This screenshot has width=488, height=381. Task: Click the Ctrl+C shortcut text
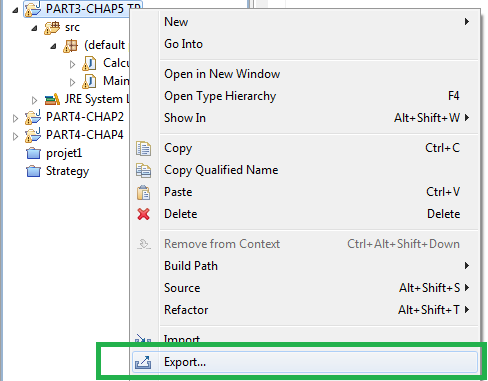pos(443,148)
